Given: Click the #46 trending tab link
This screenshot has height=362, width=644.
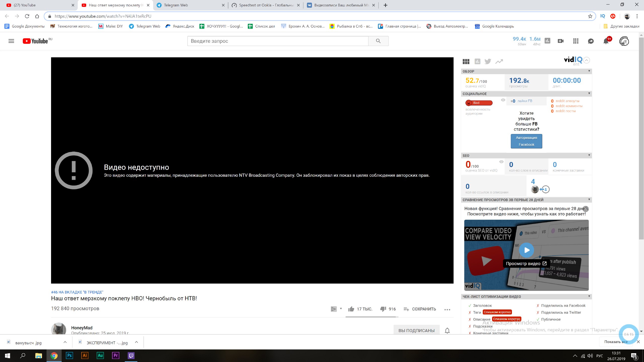Looking at the screenshot, I should pyautogui.click(x=77, y=292).
